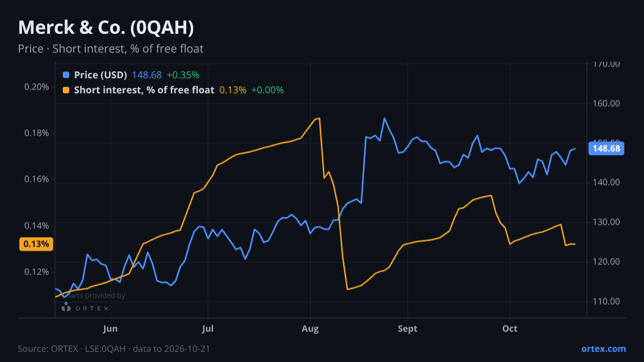Select the Price (USD) legend label
Screen dimensions: 644x362
click(100, 75)
